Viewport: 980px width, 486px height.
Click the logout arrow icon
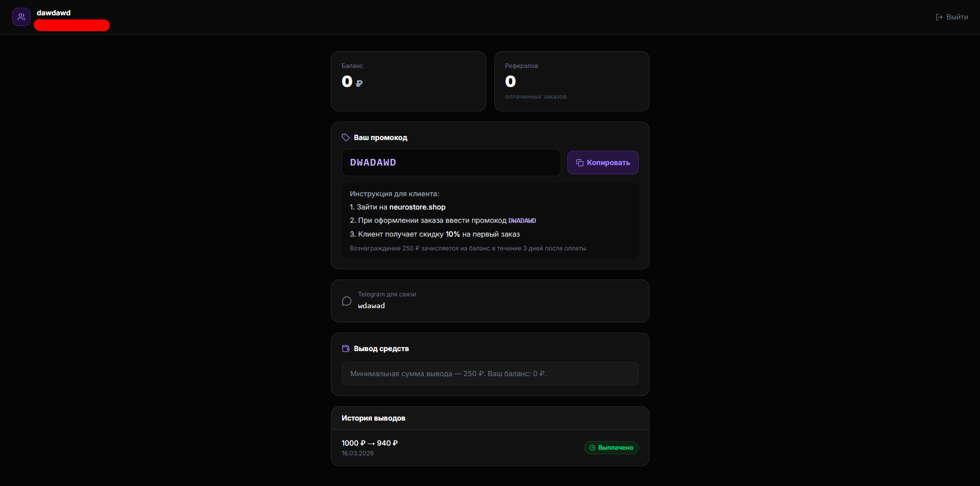(939, 17)
